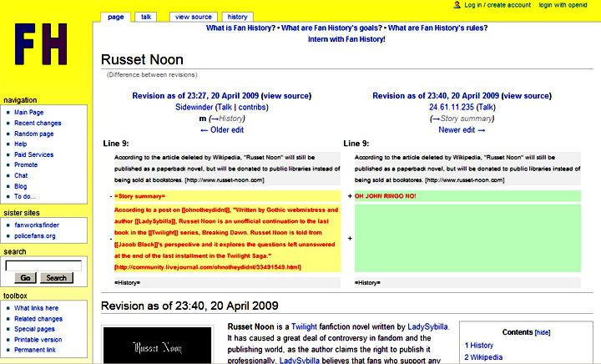The height and width of the screenshot is (364, 601).
Task: Click the Older edit link
Action: pos(221,129)
